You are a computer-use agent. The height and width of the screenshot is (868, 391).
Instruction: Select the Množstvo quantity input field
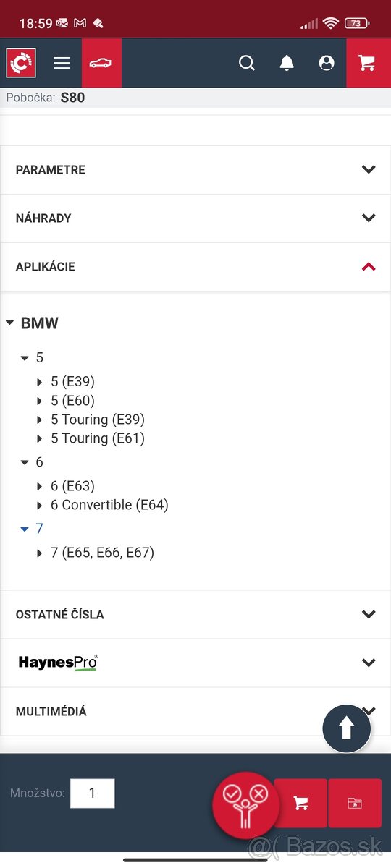(92, 793)
